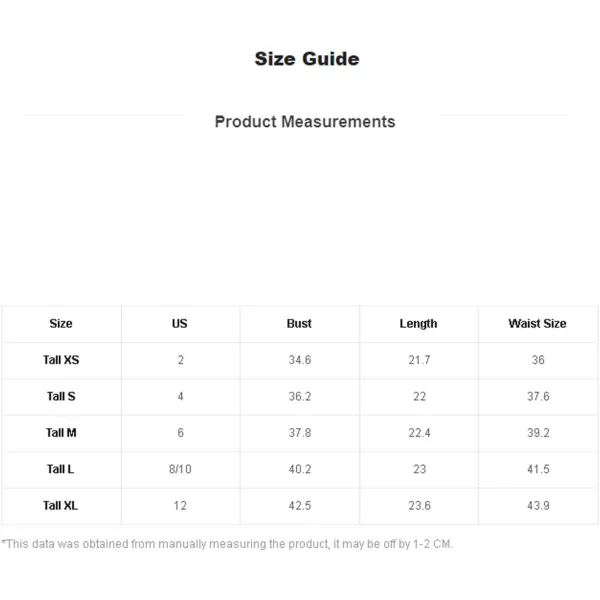Click the 43.9 waist size value

pos(538,506)
